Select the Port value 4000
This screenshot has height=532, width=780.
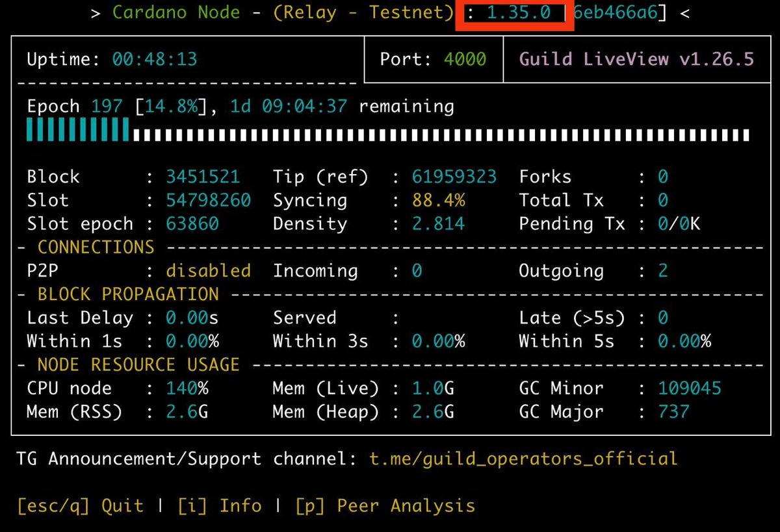click(465, 60)
